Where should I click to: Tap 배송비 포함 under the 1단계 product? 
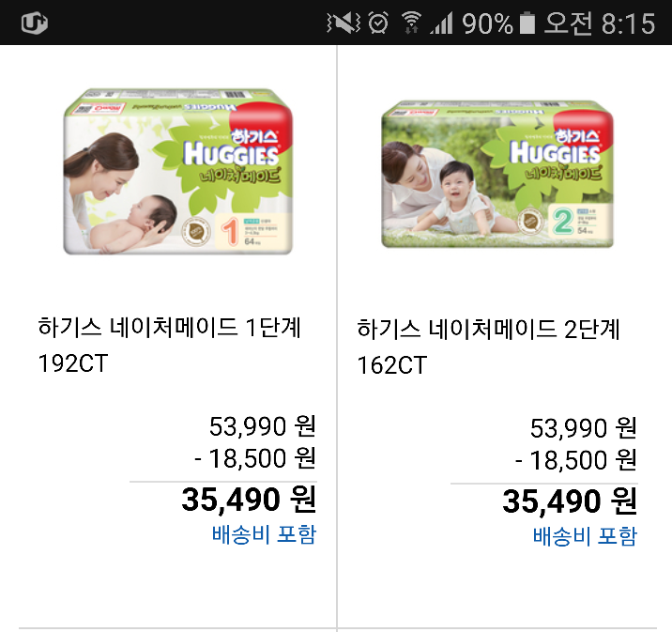264,534
